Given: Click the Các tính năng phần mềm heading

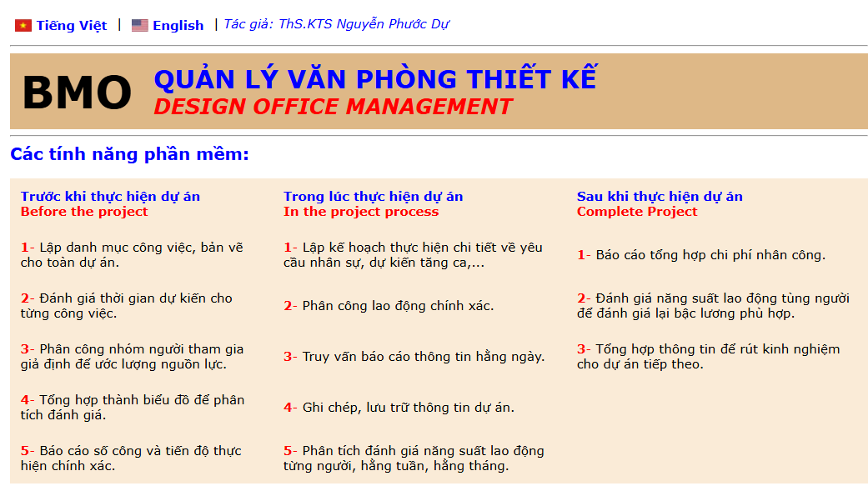Looking at the screenshot, I should (x=129, y=154).
